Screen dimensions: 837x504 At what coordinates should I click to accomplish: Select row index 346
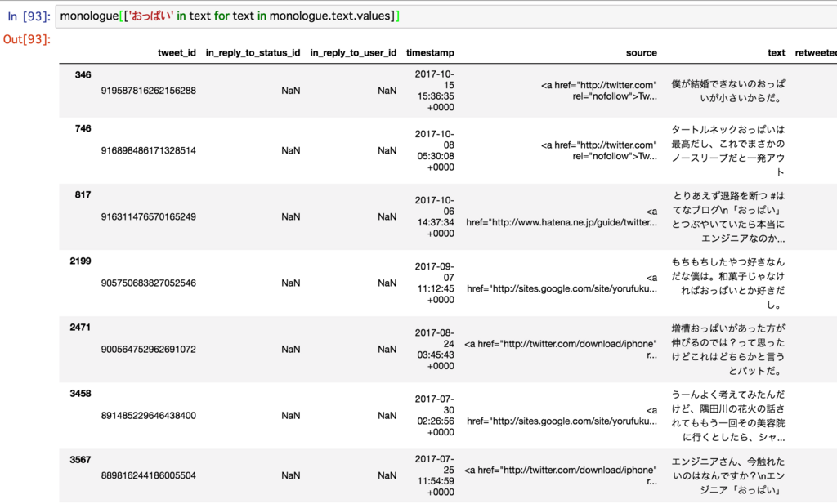(x=83, y=74)
